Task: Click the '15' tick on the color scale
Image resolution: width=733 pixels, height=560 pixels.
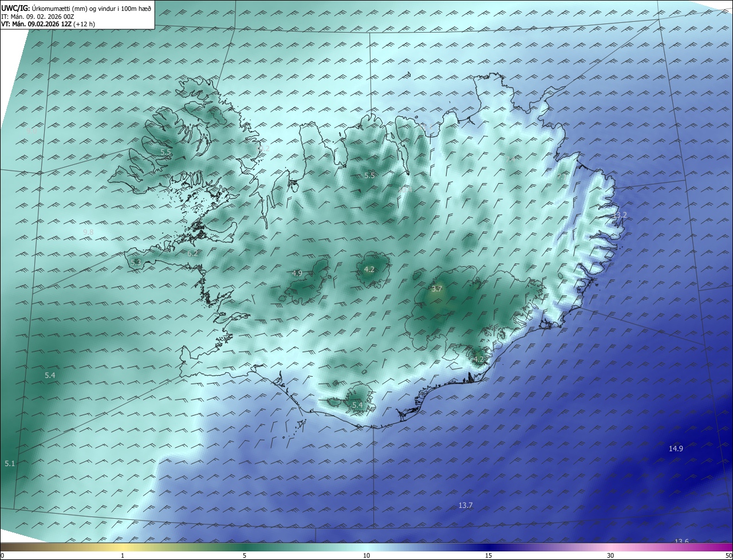Action: pos(488,556)
